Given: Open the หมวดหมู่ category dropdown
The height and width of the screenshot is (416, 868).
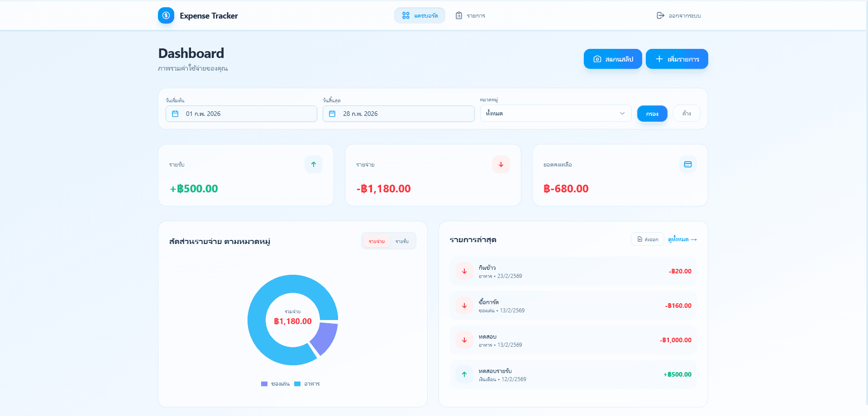Looking at the screenshot, I should (555, 113).
